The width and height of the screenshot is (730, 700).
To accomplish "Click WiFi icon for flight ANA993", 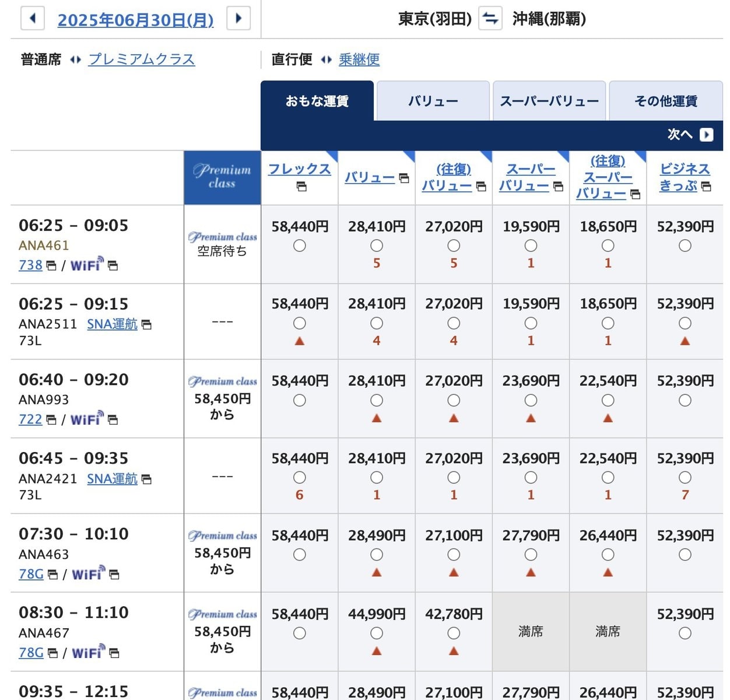I will 87,418.
